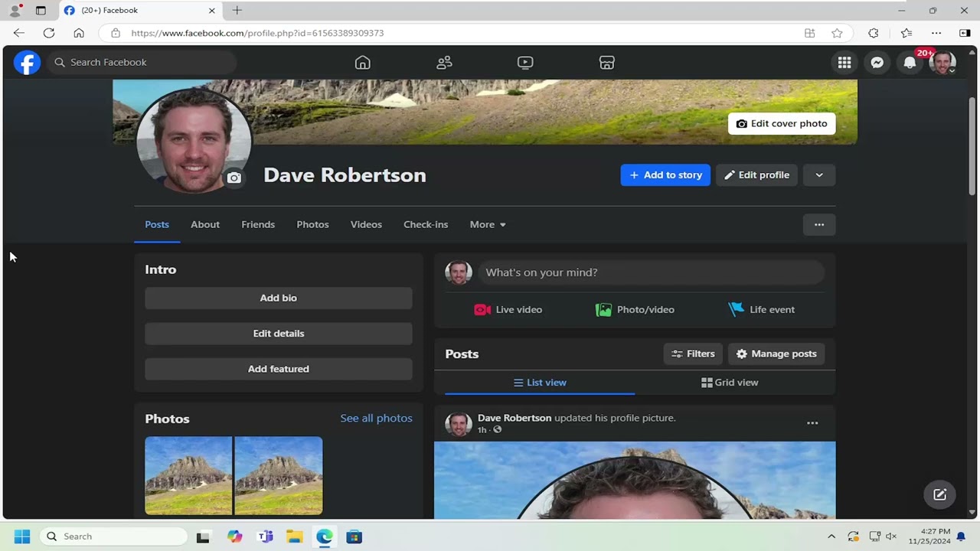The width and height of the screenshot is (980, 551).
Task: Open the first photo thumbnail in Photos
Action: 188,475
